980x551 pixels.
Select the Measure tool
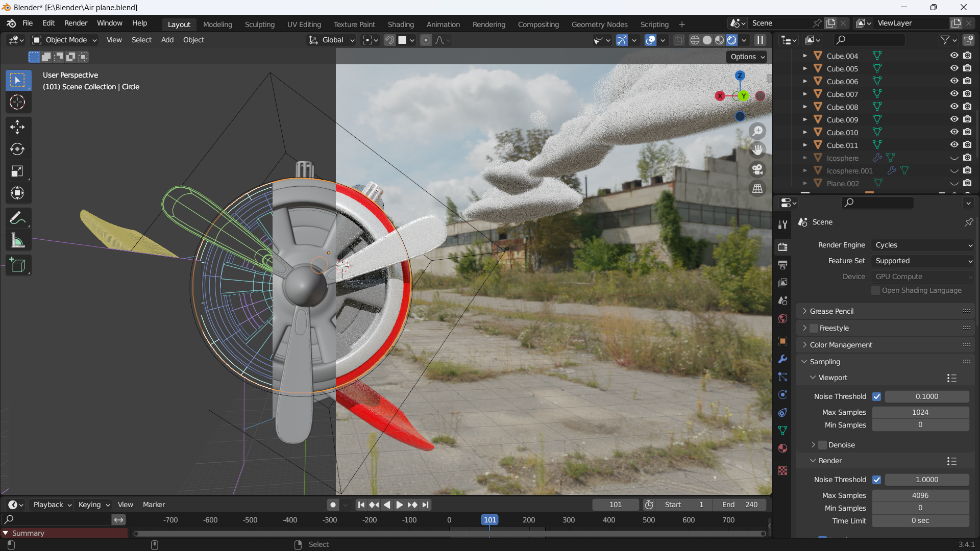17,240
